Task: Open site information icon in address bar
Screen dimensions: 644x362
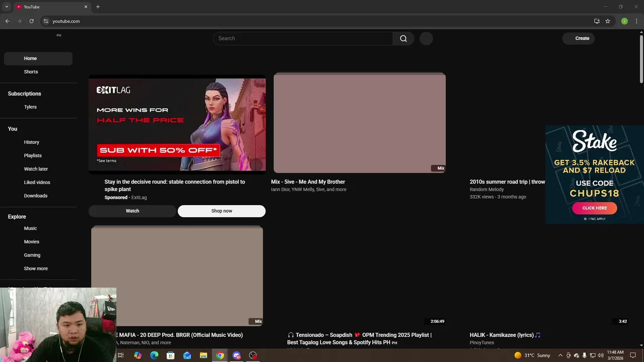Action: [46, 21]
